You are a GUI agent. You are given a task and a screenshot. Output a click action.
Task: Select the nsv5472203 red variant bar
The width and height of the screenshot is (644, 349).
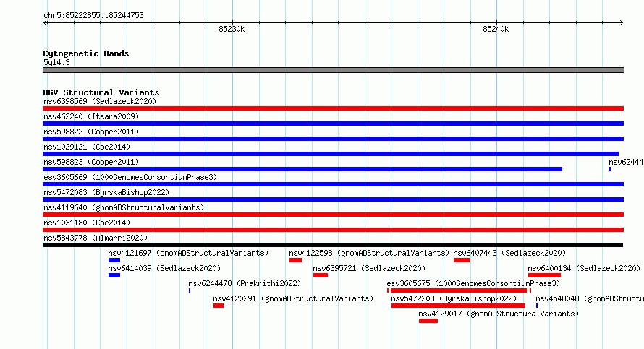coord(458,306)
